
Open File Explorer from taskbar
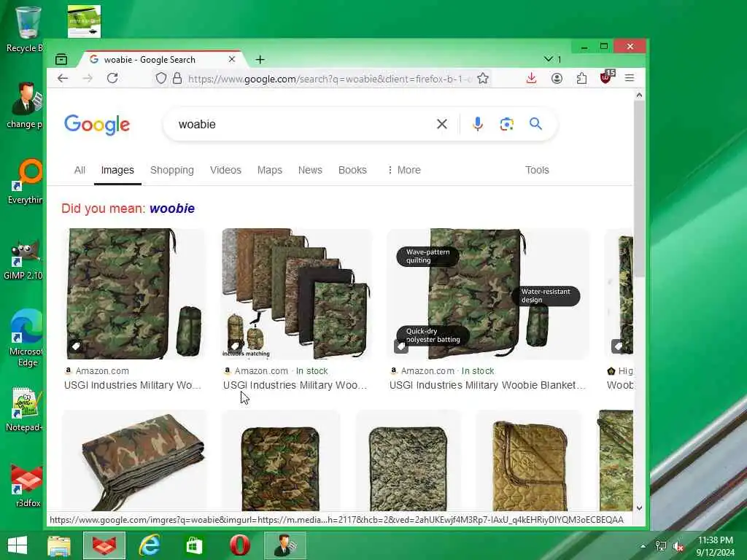pos(59,545)
